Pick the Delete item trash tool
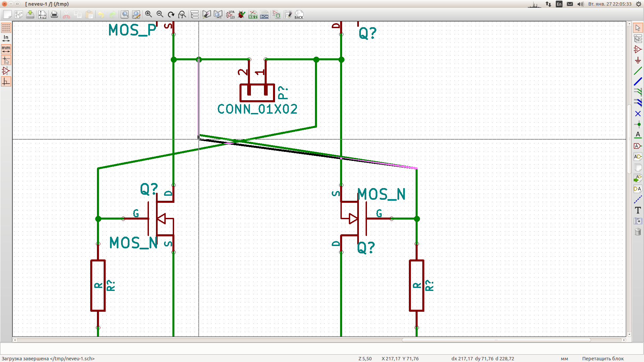The height and width of the screenshot is (362, 644). (638, 232)
